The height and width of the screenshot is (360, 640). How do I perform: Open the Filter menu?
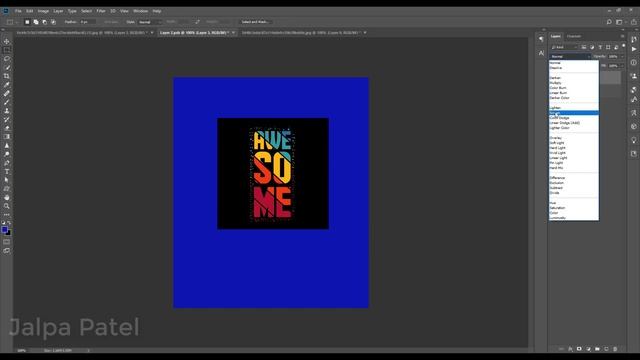pos(101,11)
